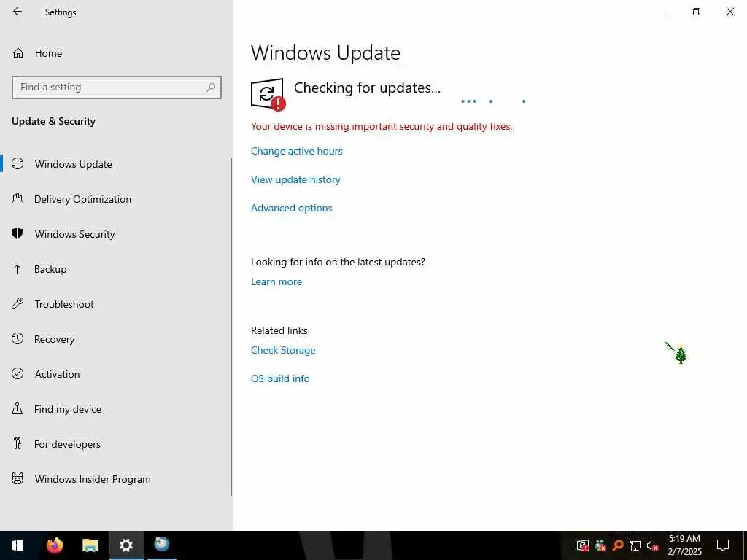This screenshot has width=747, height=560.
Task: Click Change active hours link
Action: [x=296, y=151]
